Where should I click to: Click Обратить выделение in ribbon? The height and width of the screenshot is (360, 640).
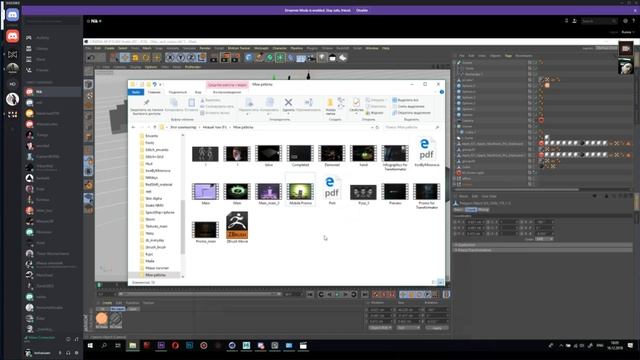[x=411, y=113]
